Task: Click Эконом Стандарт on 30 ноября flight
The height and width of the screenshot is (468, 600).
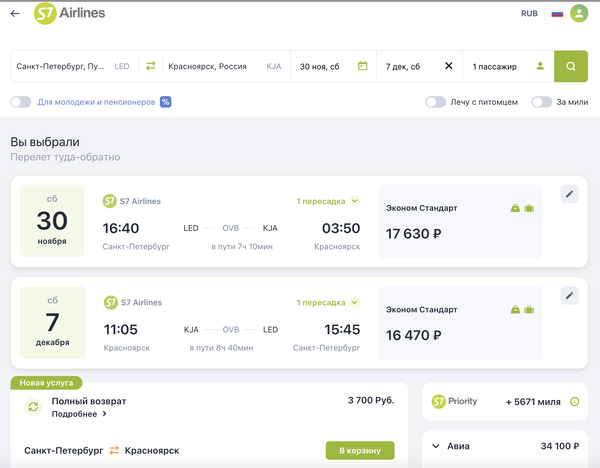Action: (421, 208)
